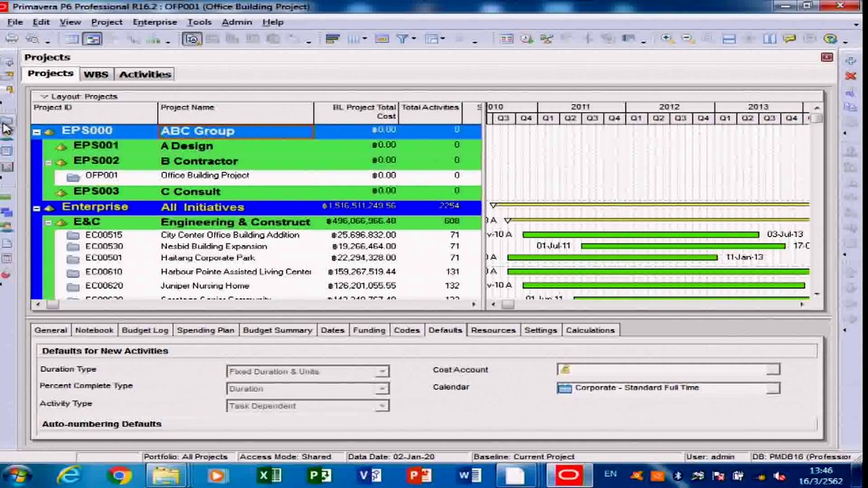Open Print Preview from the toolbar
Screen dimensions: 868x488
point(32,39)
